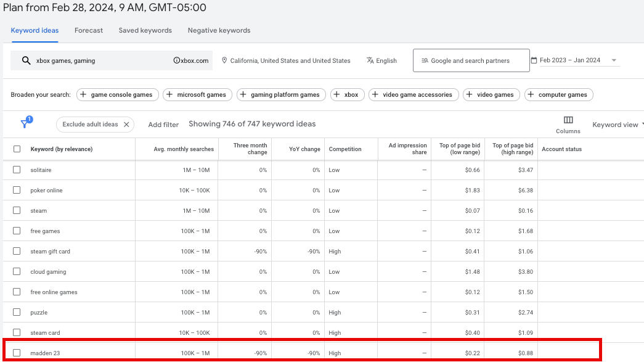Switch to the Forecast tab
644x362 pixels.
89,30
